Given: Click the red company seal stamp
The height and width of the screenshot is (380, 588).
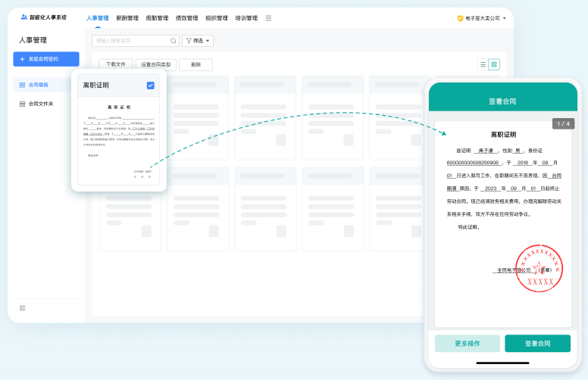Looking at the screenshot, I should (540, 268).
